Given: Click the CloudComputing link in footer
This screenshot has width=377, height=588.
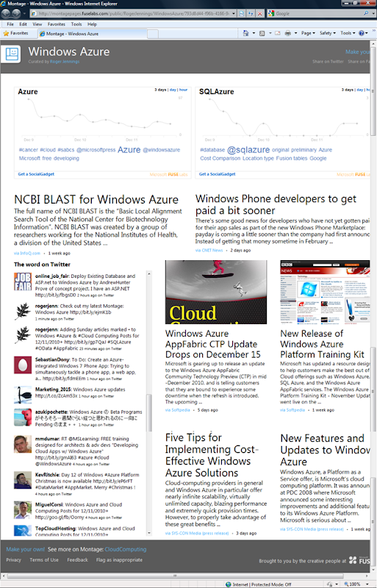Looking at the screenshot, I should (x=126, y=549).
